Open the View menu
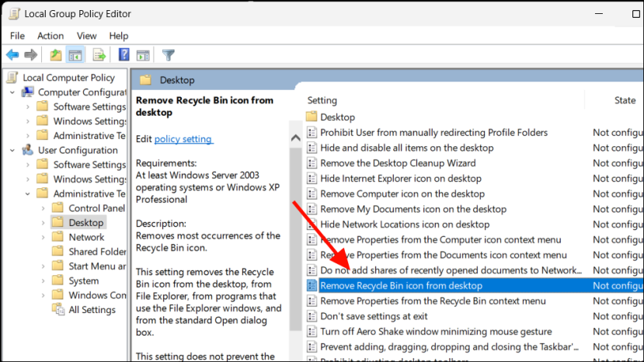Viewport: 644px width, 362px height. pyautogui.click(x=86, y=36)
